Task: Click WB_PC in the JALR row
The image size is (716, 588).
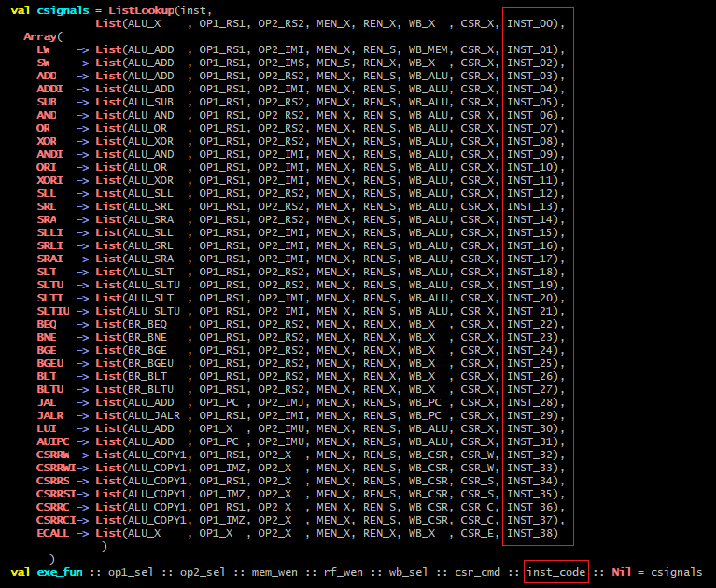Action: pos(425,415)
